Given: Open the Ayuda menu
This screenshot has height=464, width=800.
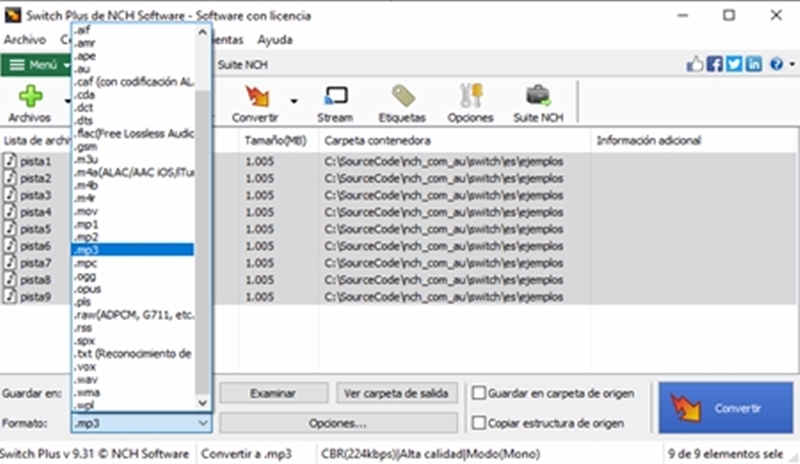Looking at the screenshot, I should (275, 40).
